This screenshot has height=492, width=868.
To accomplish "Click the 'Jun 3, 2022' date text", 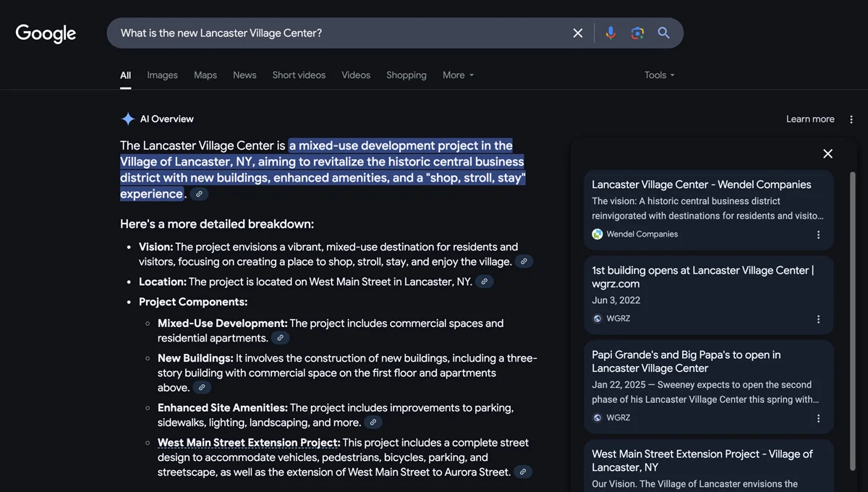I will click(x=616, y=300).
